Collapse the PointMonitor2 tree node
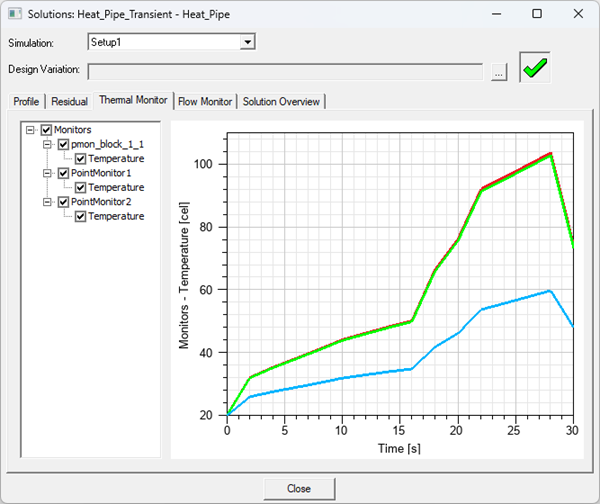This screenshot has width=600, height=504. (x=47, y=202)
